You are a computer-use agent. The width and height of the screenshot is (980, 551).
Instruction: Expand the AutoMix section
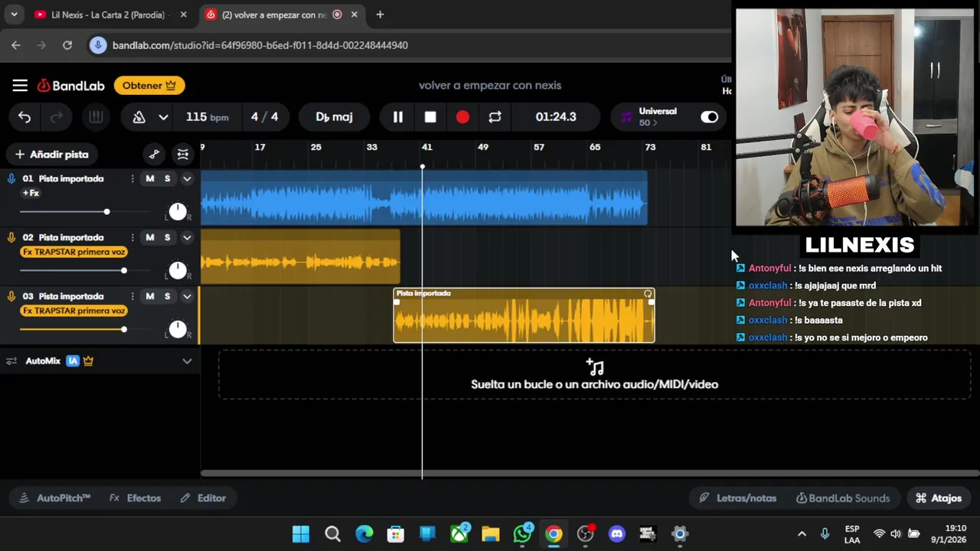coord(187,361)
